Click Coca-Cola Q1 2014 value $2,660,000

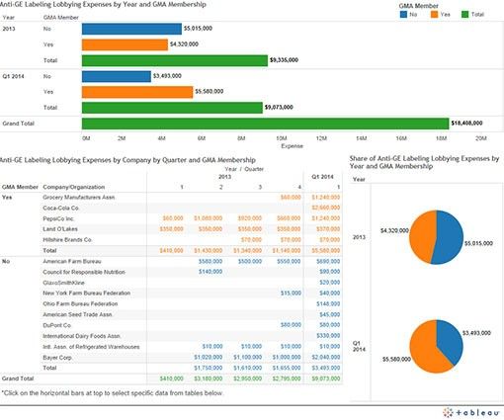[x=326, y=208]
